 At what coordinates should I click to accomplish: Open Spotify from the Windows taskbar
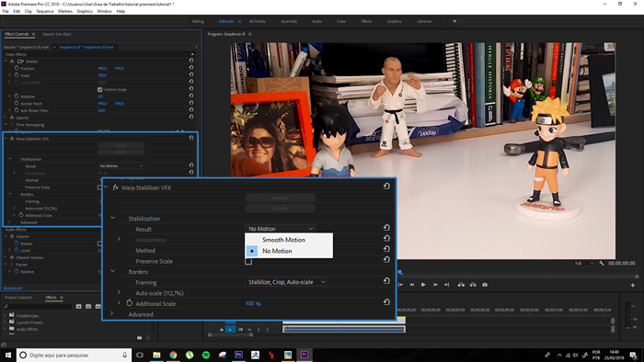click(x=206, y=355)
